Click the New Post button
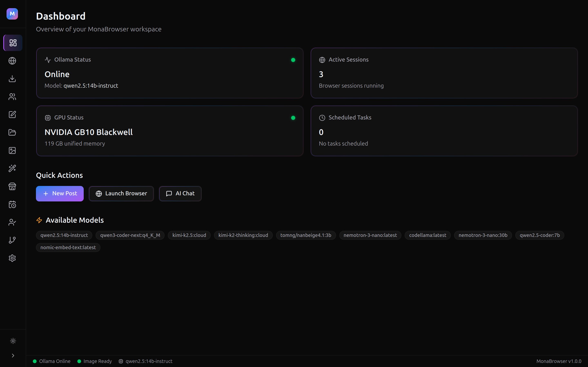The width and height of the screenshot is (588, 367). [x=60, y=193]
